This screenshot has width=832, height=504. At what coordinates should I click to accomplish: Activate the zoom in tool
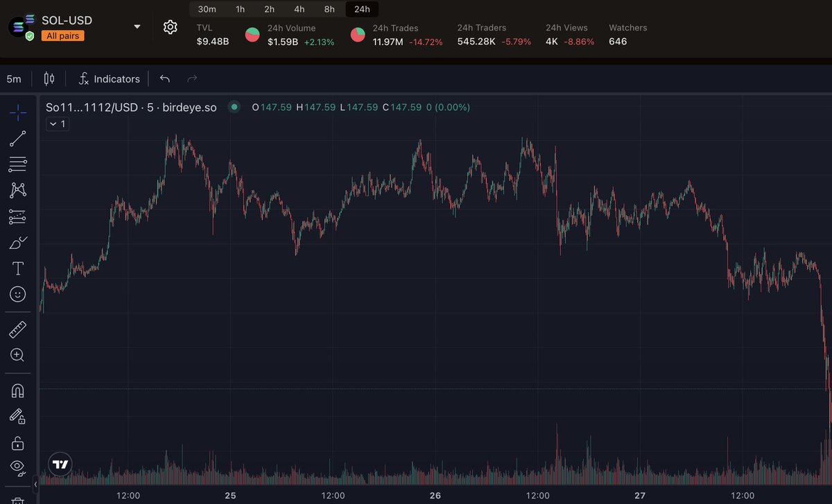[x=18, y=356]
